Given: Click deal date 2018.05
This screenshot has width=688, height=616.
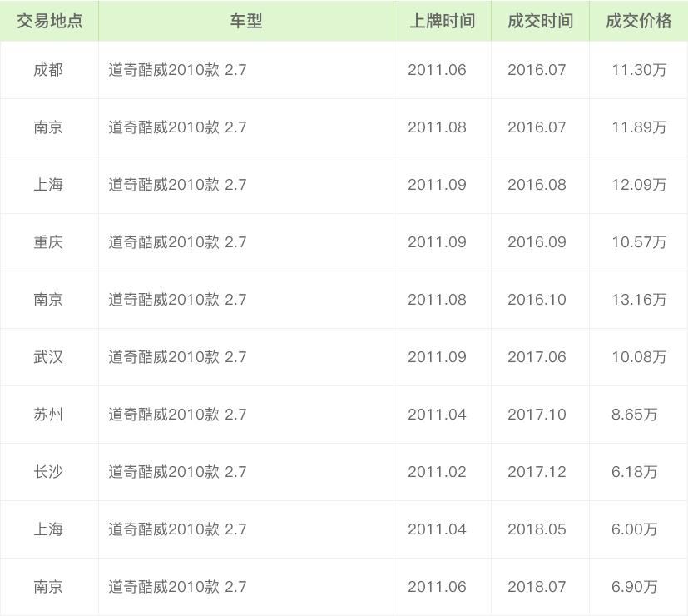Looking at the screenshot, I should click(537, 529).
